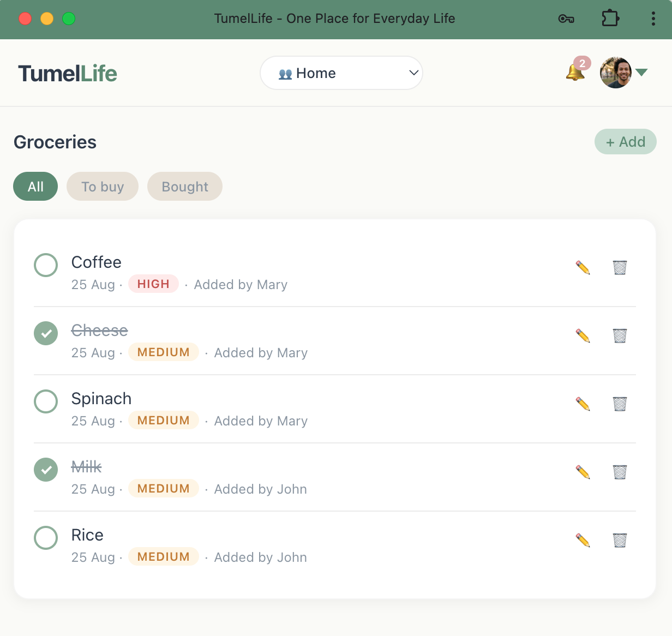Delete the Spinach item with trash icon
Screen dimensions: 672x636
click(x=620, y=404)
